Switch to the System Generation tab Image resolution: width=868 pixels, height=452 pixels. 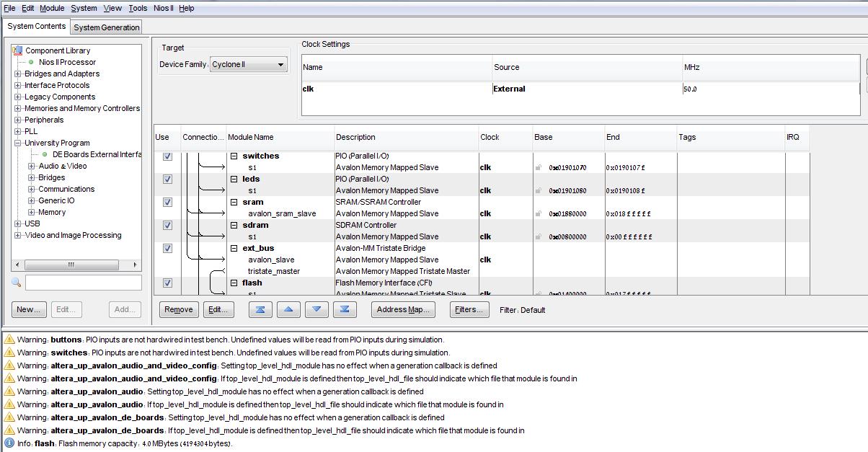click(x=107, y=27)
